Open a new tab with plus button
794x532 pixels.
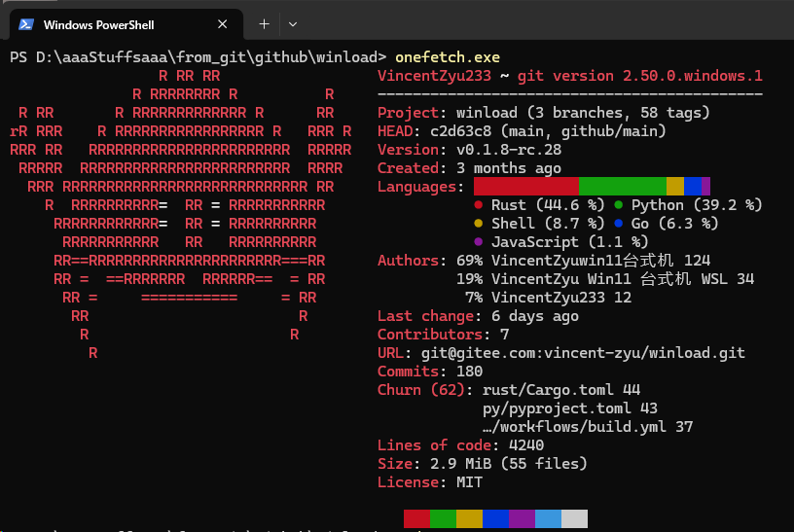coord(264,23)
